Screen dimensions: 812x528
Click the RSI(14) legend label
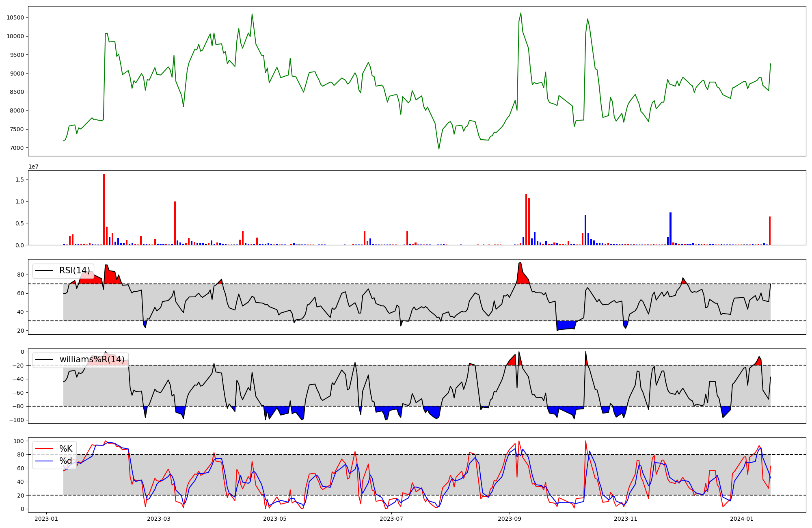click(74, 270)
